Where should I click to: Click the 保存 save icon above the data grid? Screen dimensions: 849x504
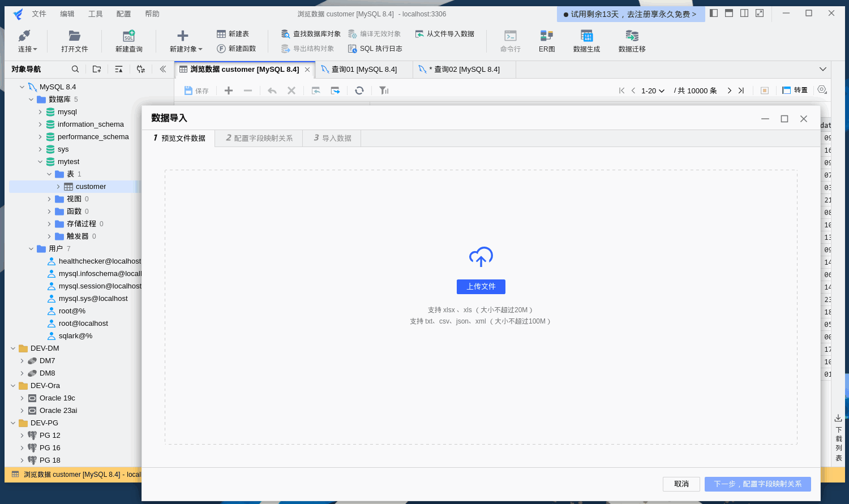[196, 90]
